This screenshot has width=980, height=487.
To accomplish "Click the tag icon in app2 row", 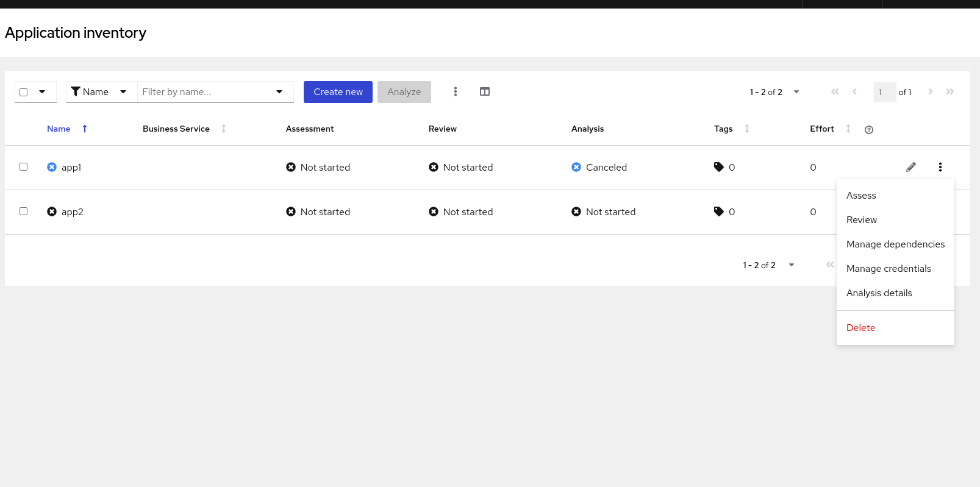I will click(x=719, y=212).
